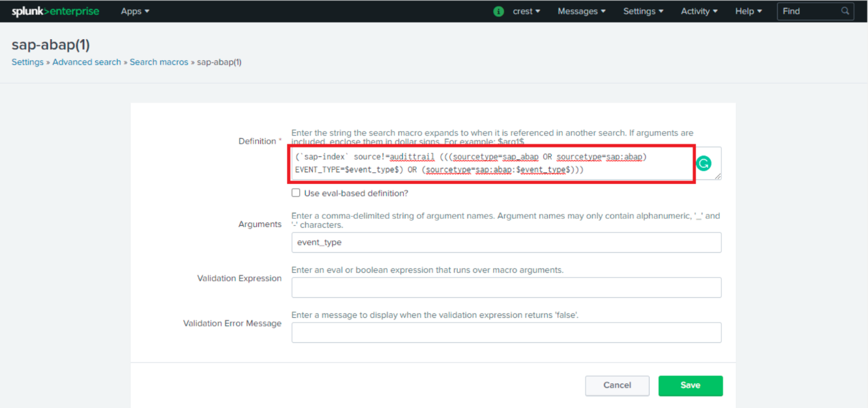
Task: Enable Use eval-based definition checkbox
Action: click(x=296, y=193)
